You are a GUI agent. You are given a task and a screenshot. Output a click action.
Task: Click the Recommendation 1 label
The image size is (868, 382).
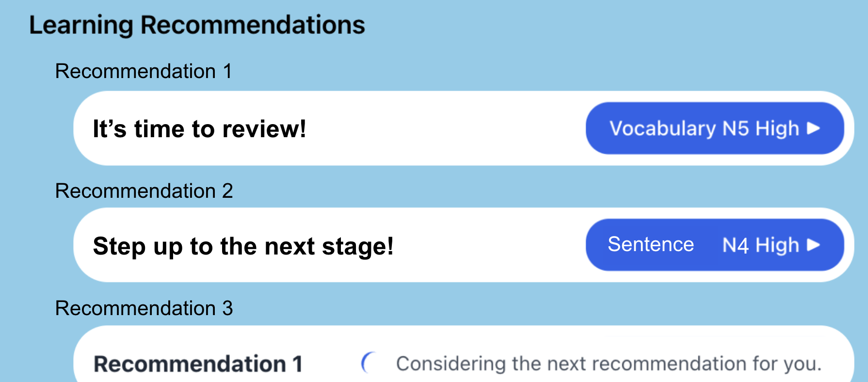[x=144, y=70]
